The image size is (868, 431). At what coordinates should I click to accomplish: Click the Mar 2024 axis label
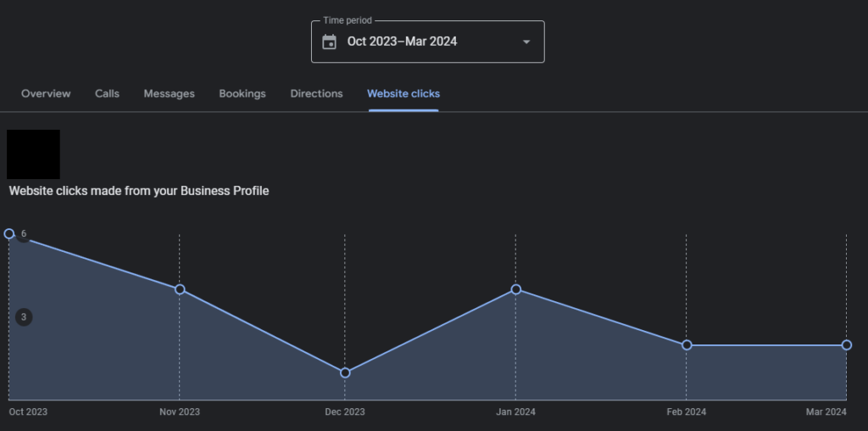coord(826,412)
